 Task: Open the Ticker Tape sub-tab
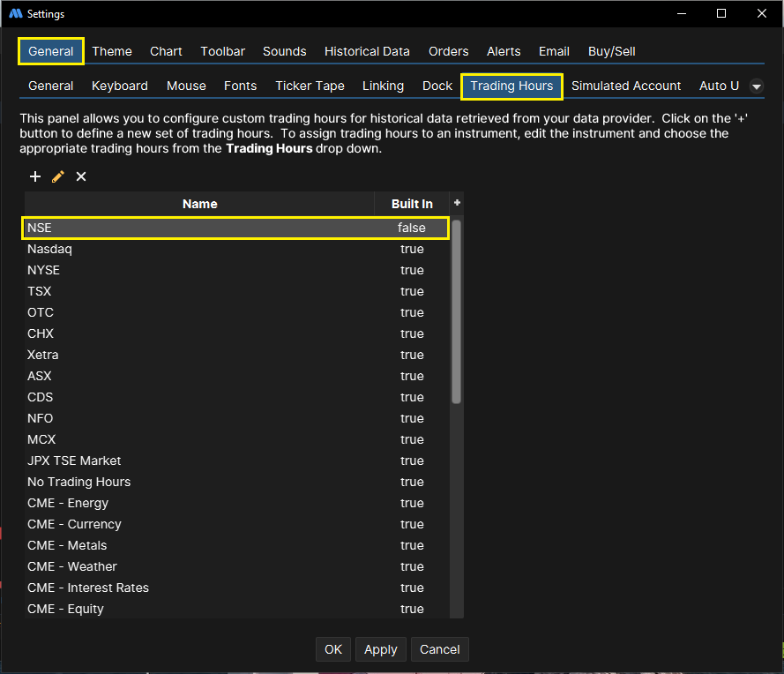coord(310,86)
